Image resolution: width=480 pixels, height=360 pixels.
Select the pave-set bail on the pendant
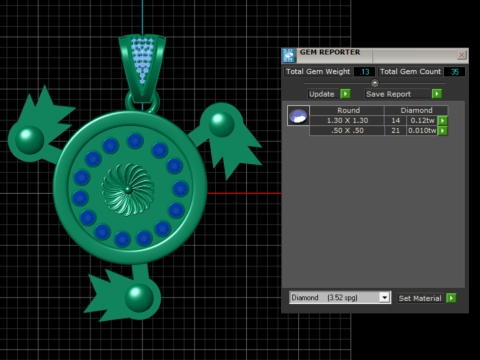tap(142, 68)
